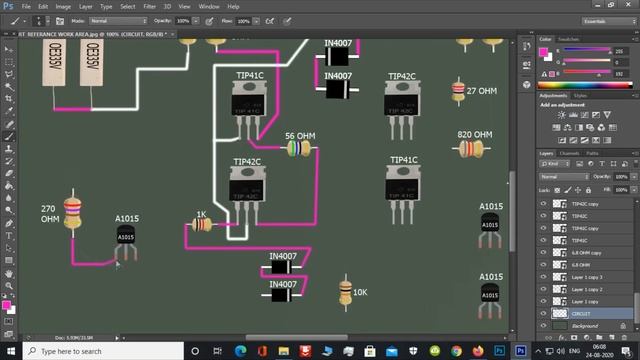Open the layer blend mode dropdown
640x360 pixels.
click(564, 177)
